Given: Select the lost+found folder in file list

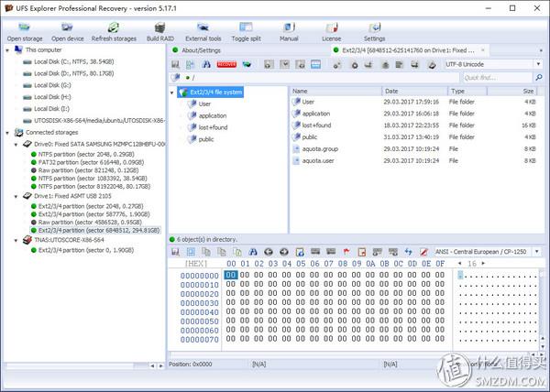Looking at the screenshot, I should pos(316,125).
